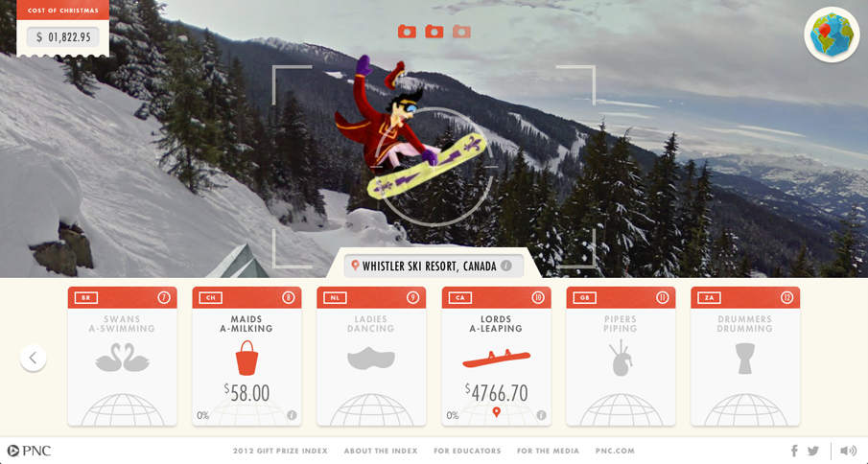Select the Swans A-Swimming card
868x464 pixels.
click(x=123, y=357)
